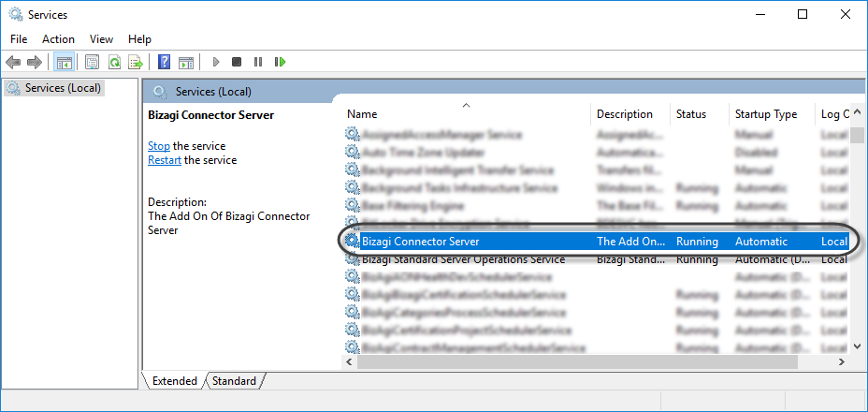Select the Bizagi Connector Server service name
The width and height of the screenshot is (868, 412).
(421, 242)
